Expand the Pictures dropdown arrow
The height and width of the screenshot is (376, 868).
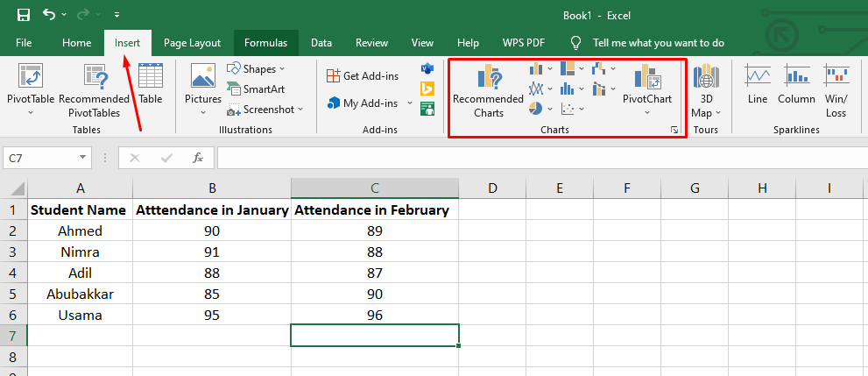[x=203, y=112]
